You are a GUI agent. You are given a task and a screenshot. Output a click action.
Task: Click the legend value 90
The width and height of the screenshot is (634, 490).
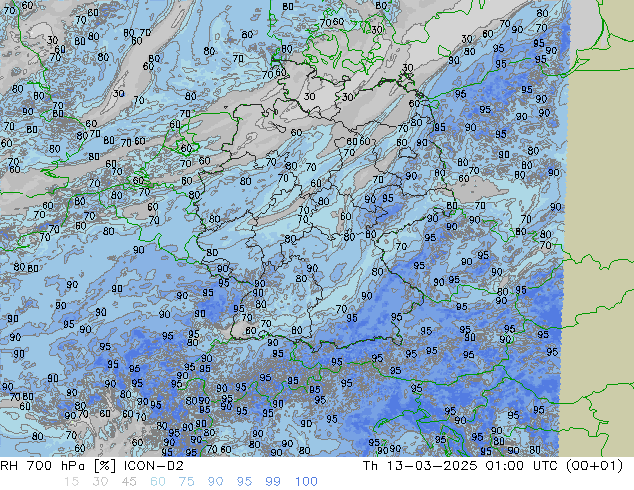(215, 482)
